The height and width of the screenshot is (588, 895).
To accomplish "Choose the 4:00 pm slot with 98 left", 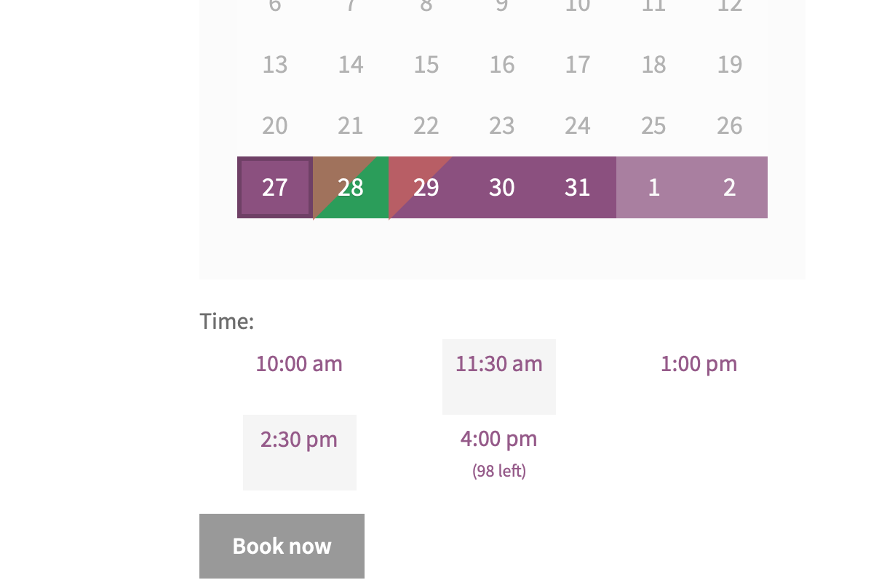I will (498, 439).
